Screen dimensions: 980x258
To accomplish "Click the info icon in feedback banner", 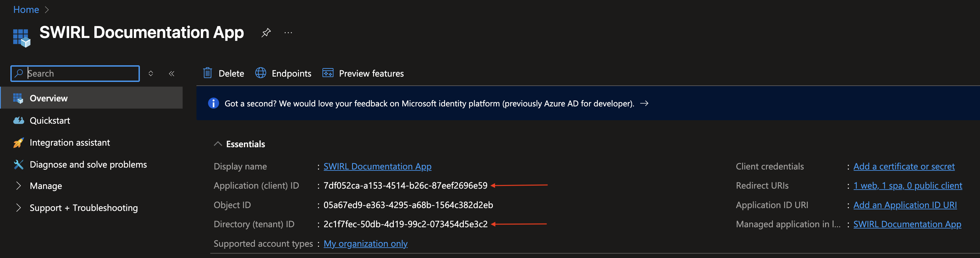I will click(x=213, y=103).
